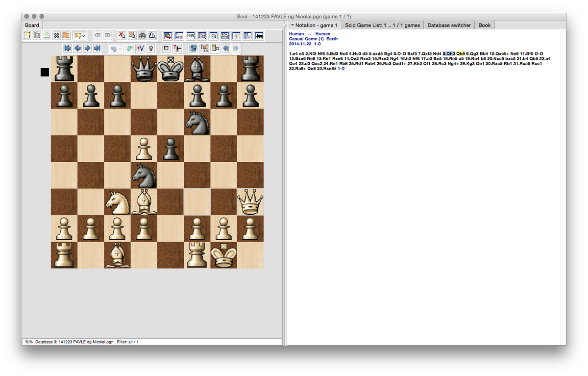Reset the search filter (red X magnifier)
This screenshot has width=588, height=376.
pos(122,35)
